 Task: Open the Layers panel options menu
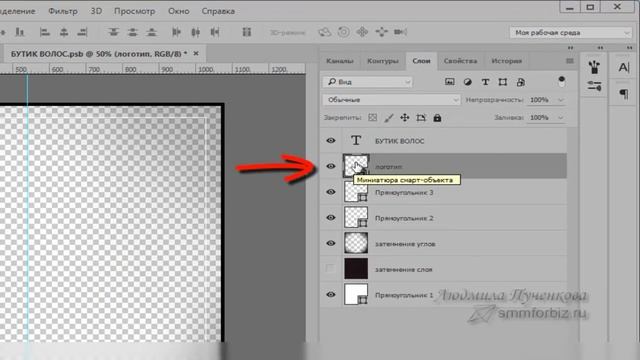coord(570,61)
